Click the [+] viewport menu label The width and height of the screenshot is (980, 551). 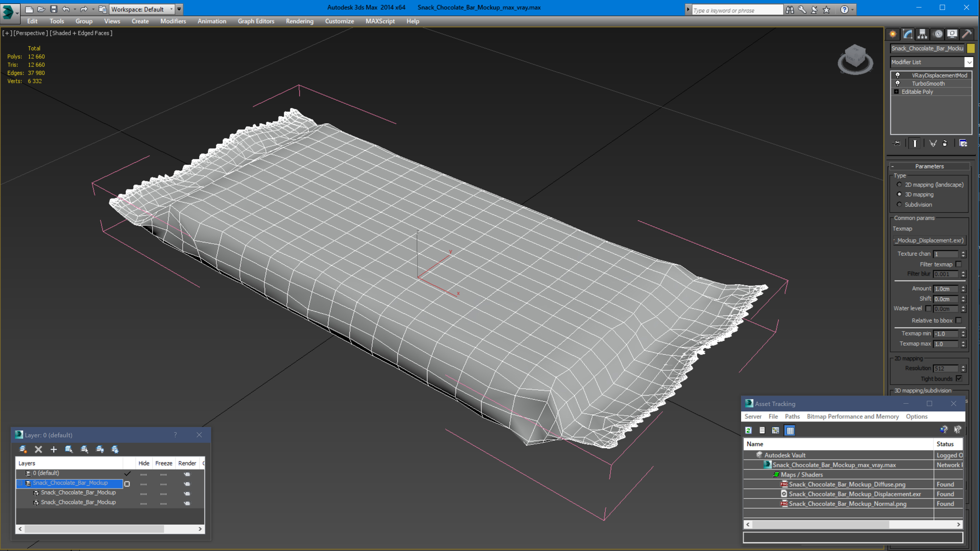(7, 33)
